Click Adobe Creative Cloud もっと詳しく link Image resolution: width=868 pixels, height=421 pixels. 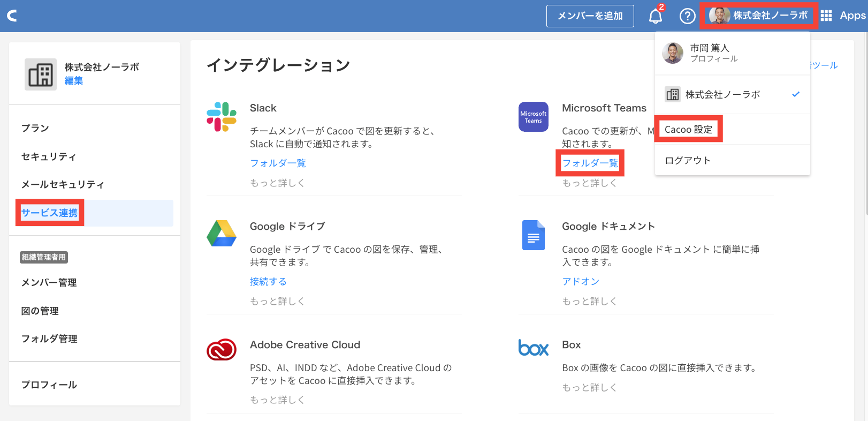[x=277, y=400]
